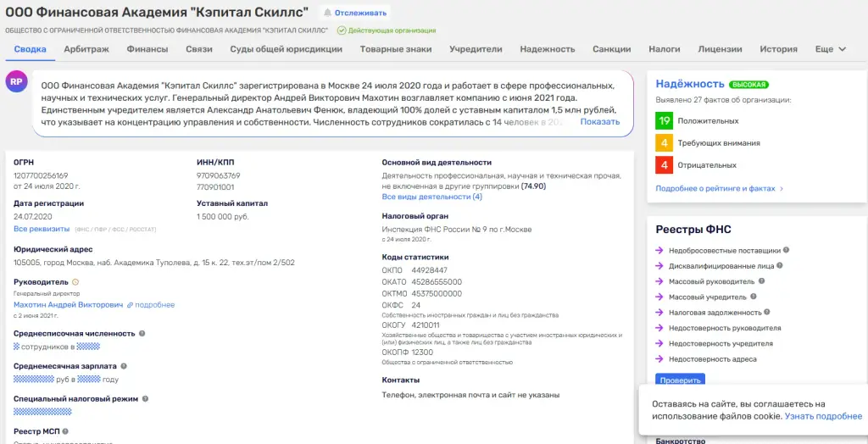Click the OGRN number 1207700256169
Screen dimensions: 868x444
pos(41,175)
